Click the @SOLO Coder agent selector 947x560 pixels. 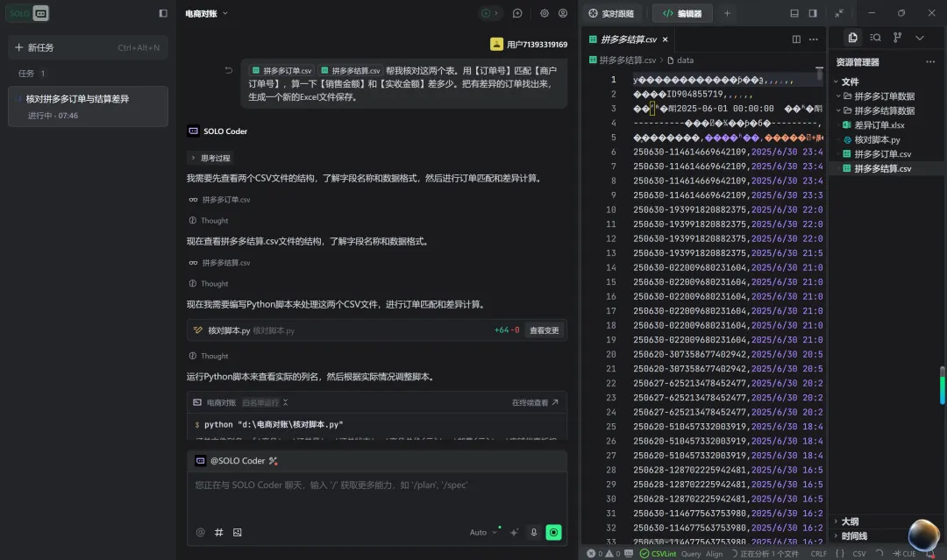231,461
